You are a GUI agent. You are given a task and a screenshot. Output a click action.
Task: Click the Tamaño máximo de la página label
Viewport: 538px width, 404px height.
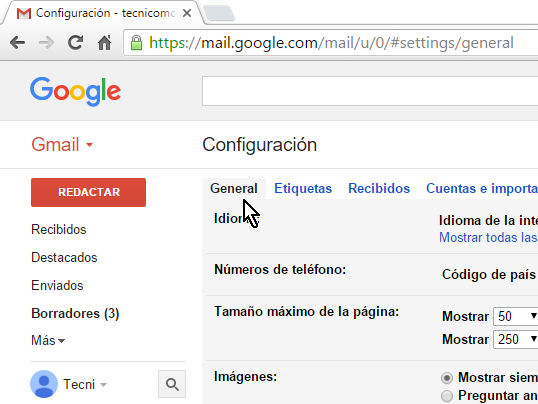point(307,312)
